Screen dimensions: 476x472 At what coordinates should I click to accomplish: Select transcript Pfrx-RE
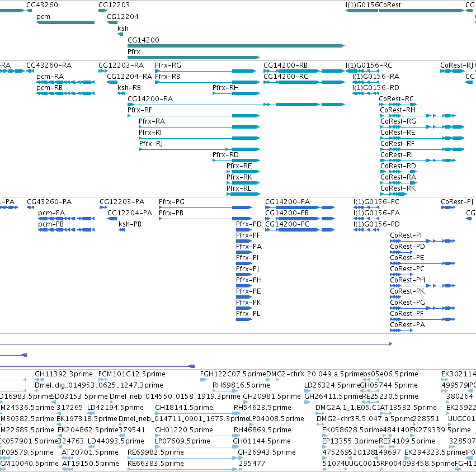243,172
